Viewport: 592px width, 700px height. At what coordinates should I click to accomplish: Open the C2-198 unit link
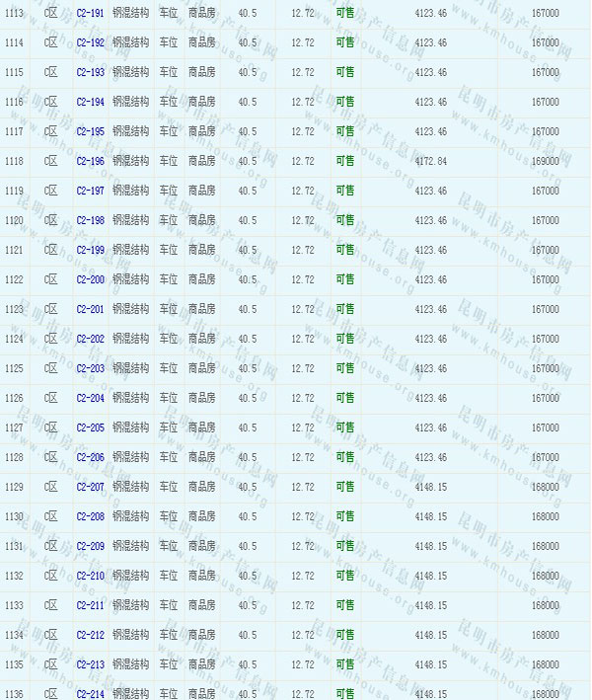(x=90, y=221)
